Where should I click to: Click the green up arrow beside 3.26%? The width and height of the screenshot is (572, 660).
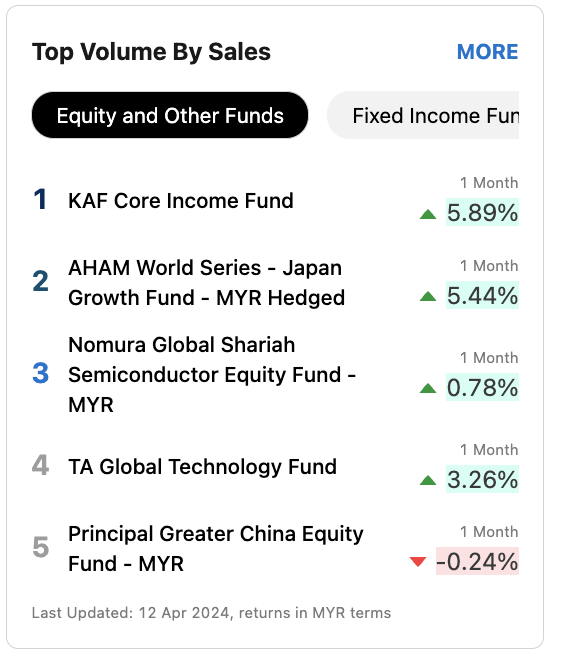[428, 480]
